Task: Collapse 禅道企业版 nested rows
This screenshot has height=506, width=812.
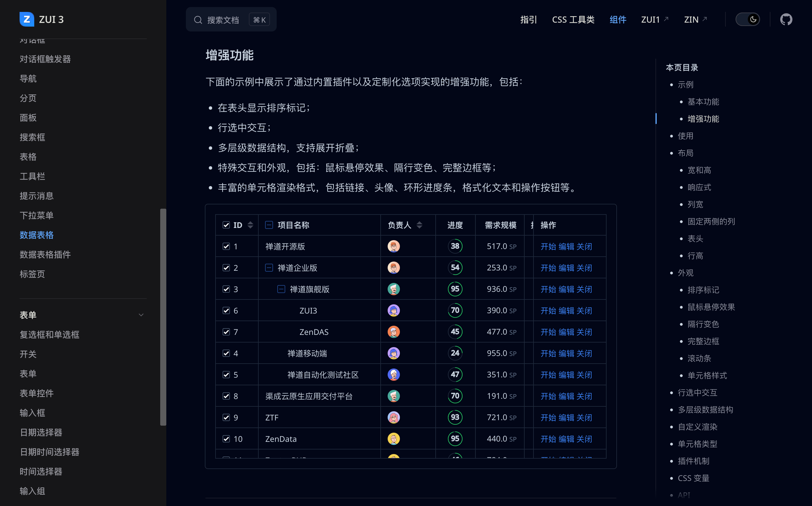Action: pos(269,268)
